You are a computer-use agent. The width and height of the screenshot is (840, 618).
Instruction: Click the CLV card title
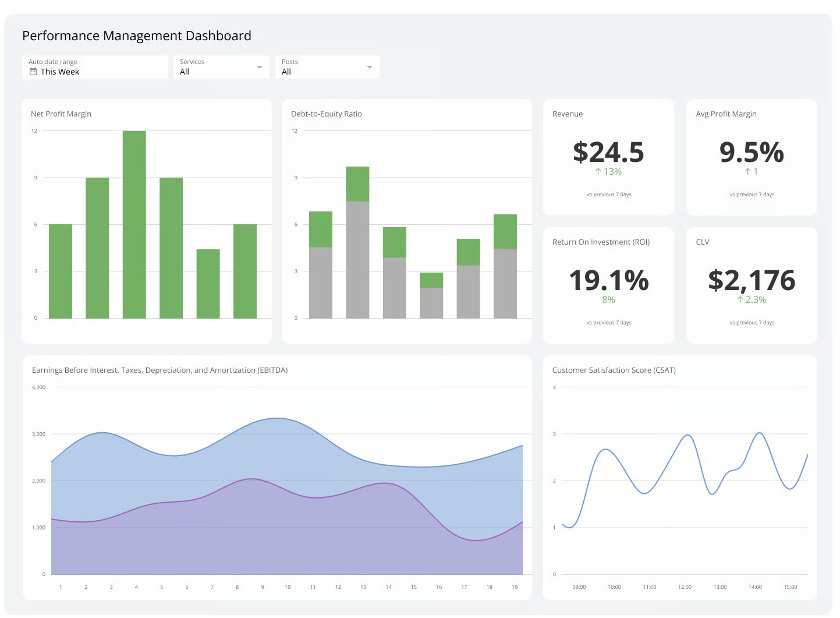tap(703, 242)
